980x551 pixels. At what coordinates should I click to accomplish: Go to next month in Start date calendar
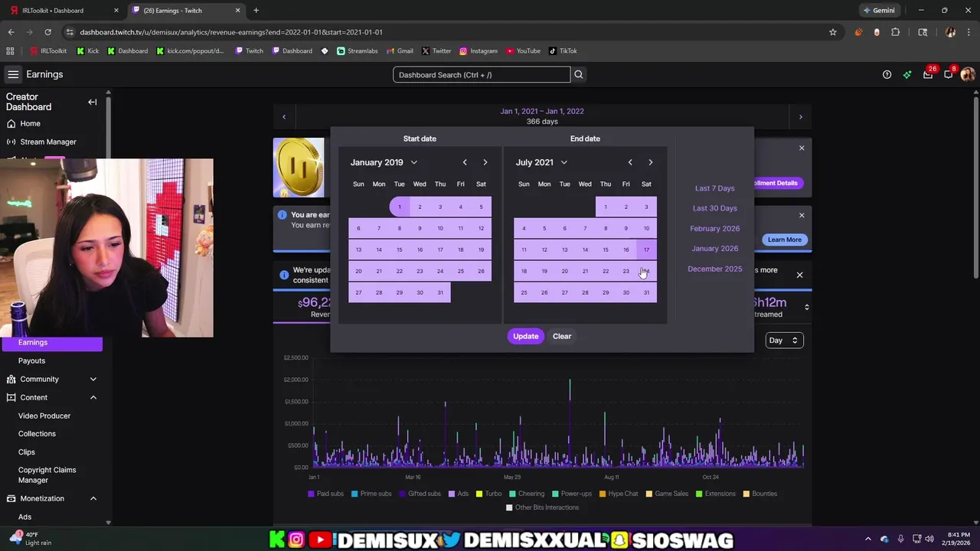[485, 162]
